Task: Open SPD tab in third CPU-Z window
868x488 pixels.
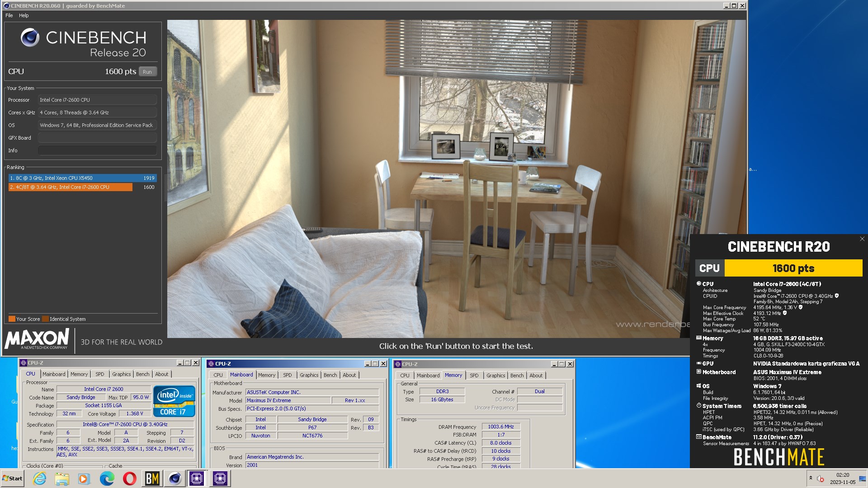Action: [474, 375]
